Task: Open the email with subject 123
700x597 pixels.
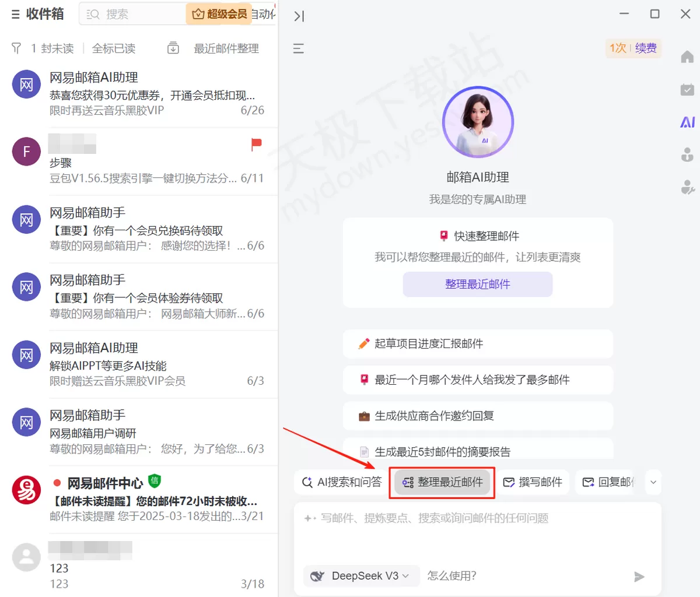Action: (x=139, y=566)
